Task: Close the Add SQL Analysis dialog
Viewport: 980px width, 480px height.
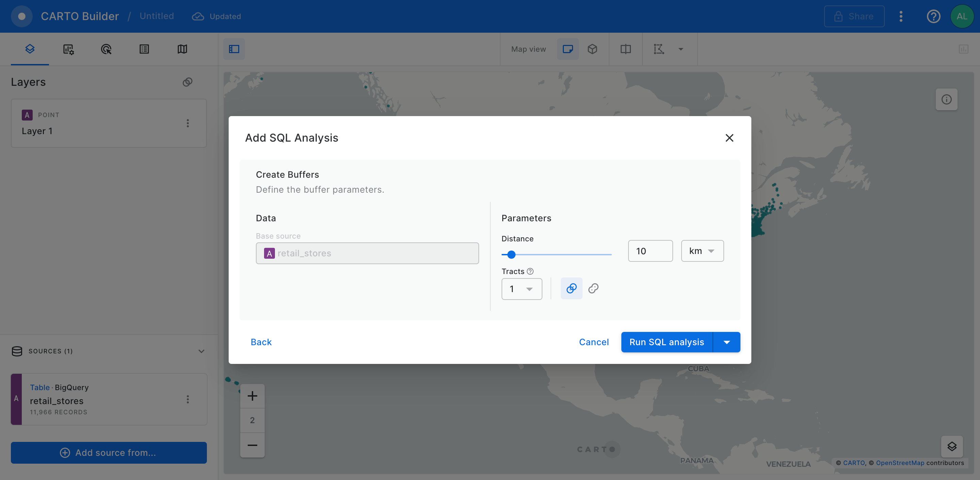Action: [x=729, y=138]
